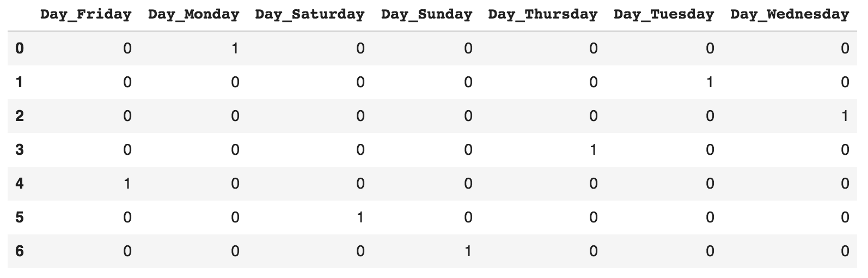Select row index 4 label

pos(20,184)
